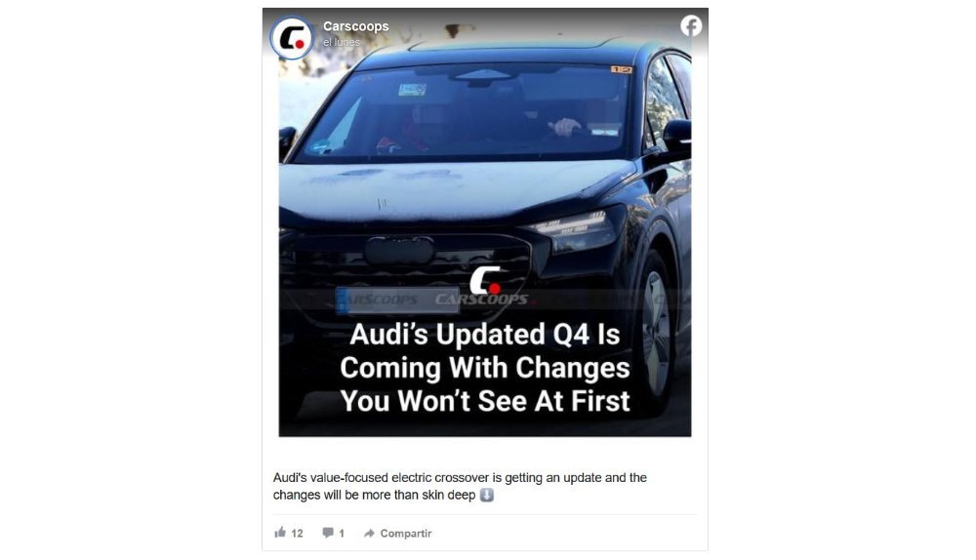Screen dimensions: 976x560
Task: Open the Carscoops profile avatar
Action: pyautogui.click(x=291, y=37)
